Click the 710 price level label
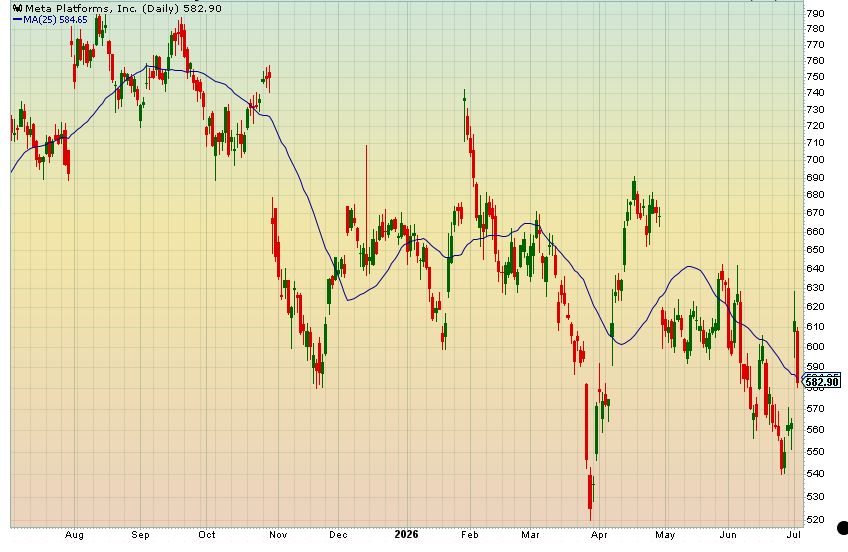Viewport: 848px width, 552px height. [815, 143]
